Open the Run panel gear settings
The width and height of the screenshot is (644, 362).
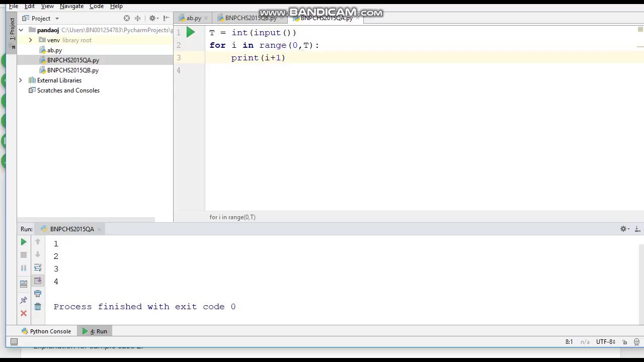click(624, 229)
